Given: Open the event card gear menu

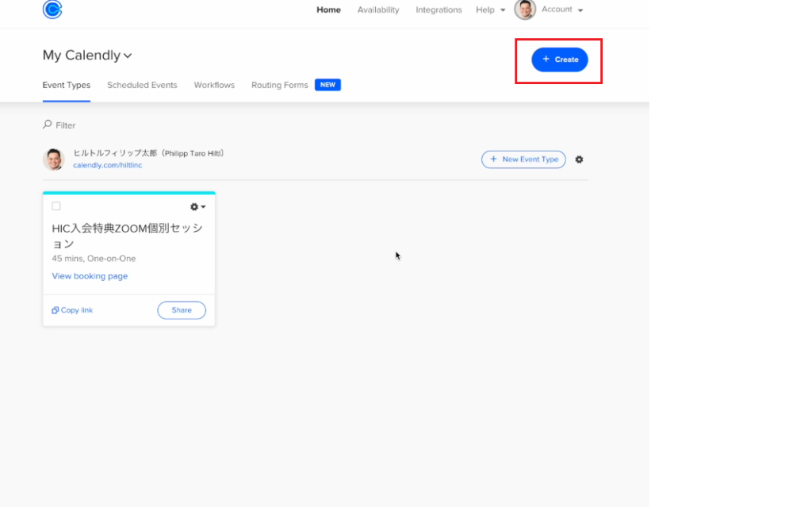Looking at the screenshot, I should 197,207.
